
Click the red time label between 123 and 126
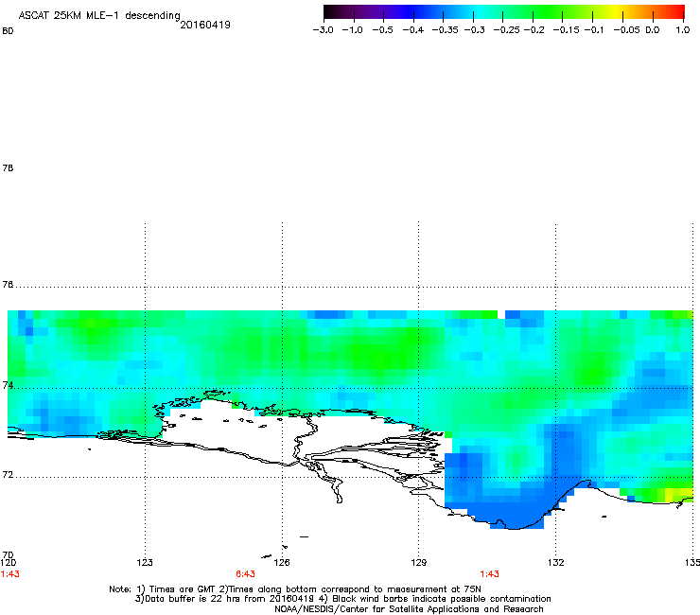pos(245,574)
